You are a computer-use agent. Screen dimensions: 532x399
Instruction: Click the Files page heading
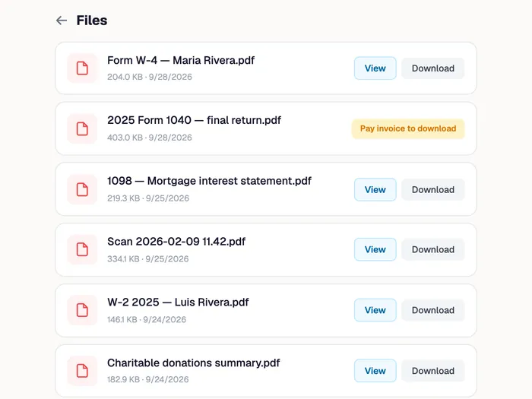click(92, 21)
